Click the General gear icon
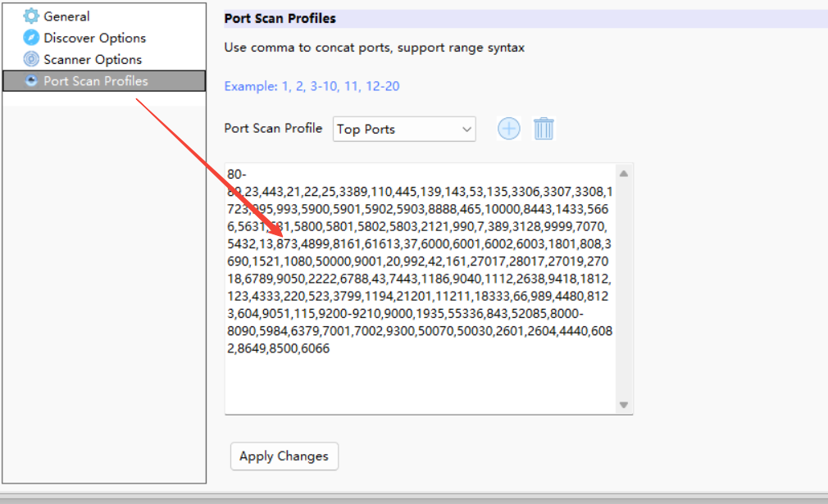The width and height of the screenshot is (828, 504). [31, 16]
